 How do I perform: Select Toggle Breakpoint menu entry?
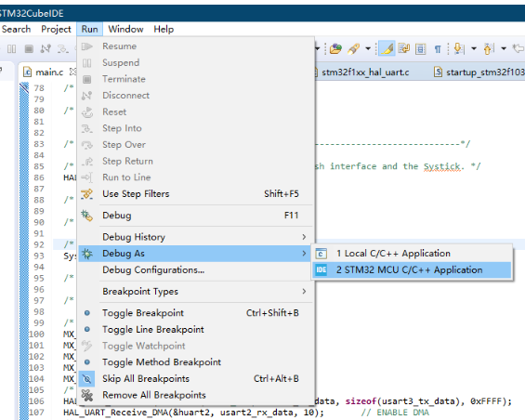pyautogui.click(x=195, y=313)
